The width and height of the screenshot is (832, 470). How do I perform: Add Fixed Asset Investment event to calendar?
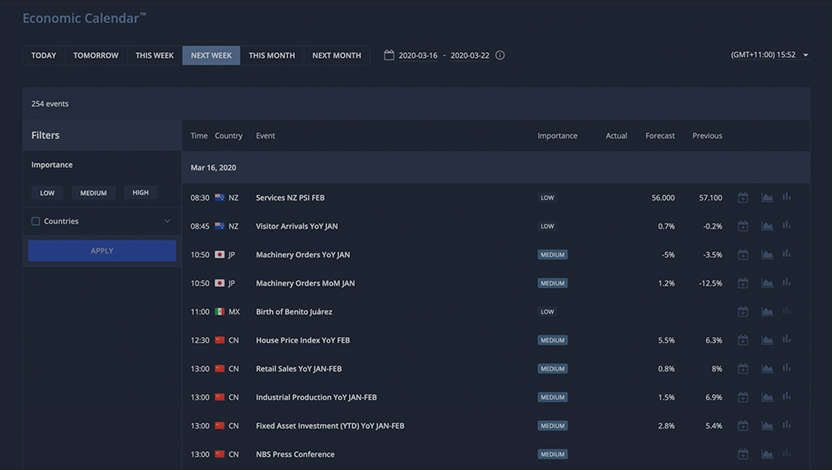click(x=743, y=425)
